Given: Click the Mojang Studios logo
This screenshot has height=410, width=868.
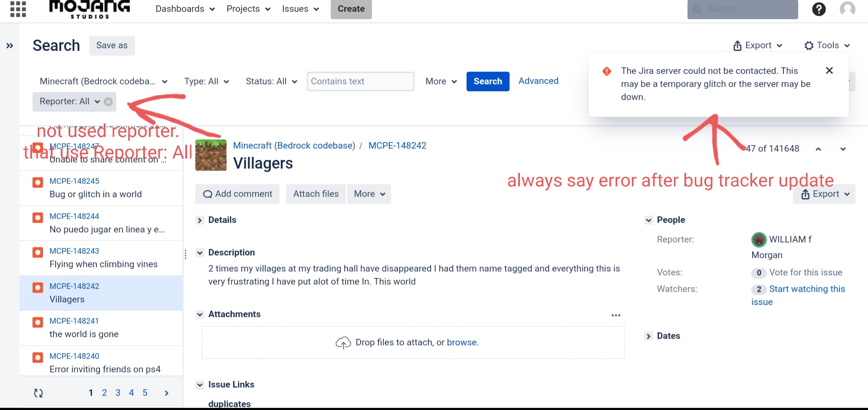Looking at the screenshot, I should (90, 9).
